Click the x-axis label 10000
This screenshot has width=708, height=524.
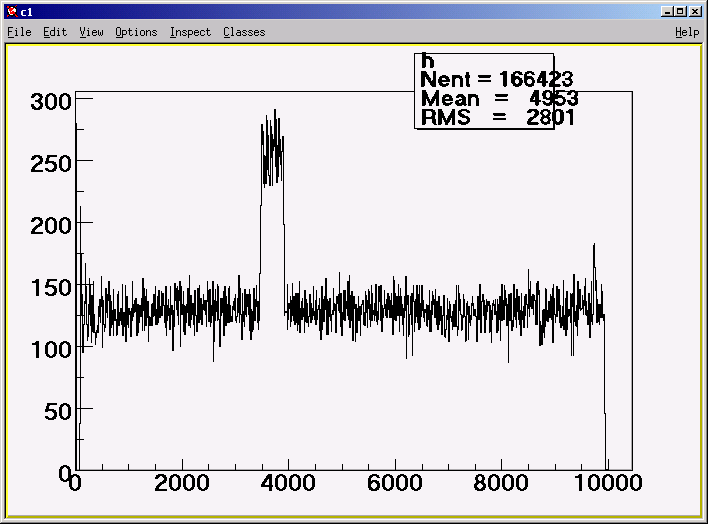pyautogui.click(x=608, y=483)
